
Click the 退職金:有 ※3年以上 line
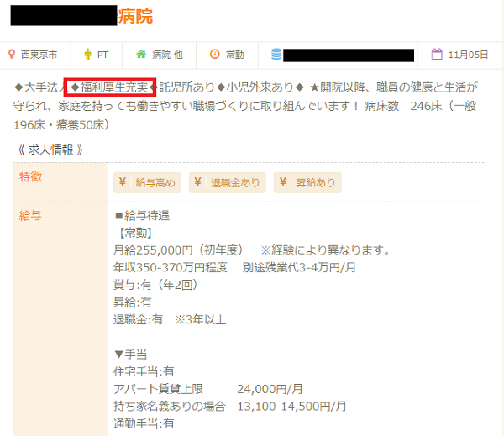[170, 319]
